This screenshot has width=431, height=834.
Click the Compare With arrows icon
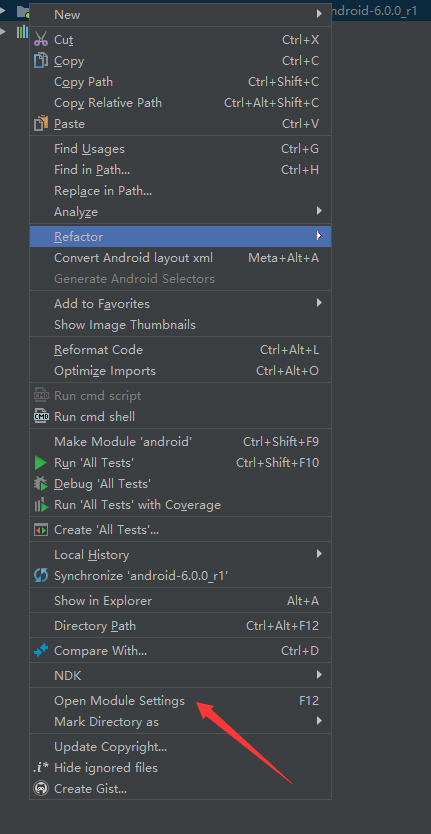41,650
